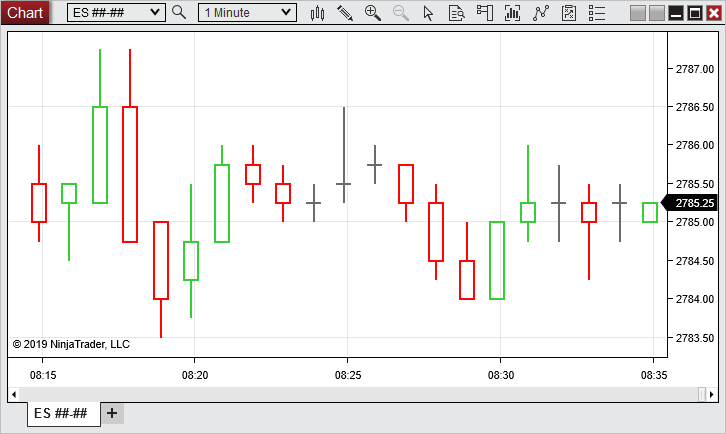
Task: Click the instrument search magnifier icon
Action: (179, 13)
